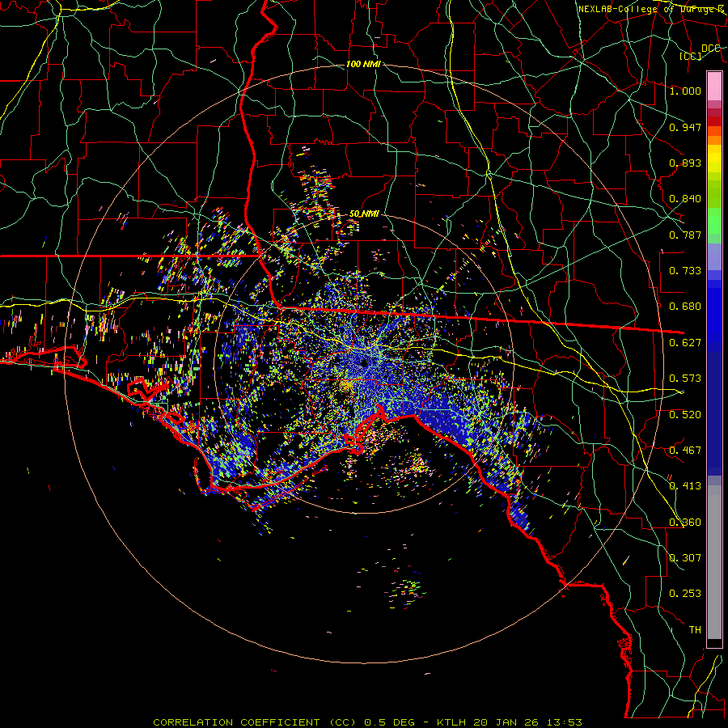Click the 100 NMI range ring label
Screen dimensions: 728x728
point(363,64)
